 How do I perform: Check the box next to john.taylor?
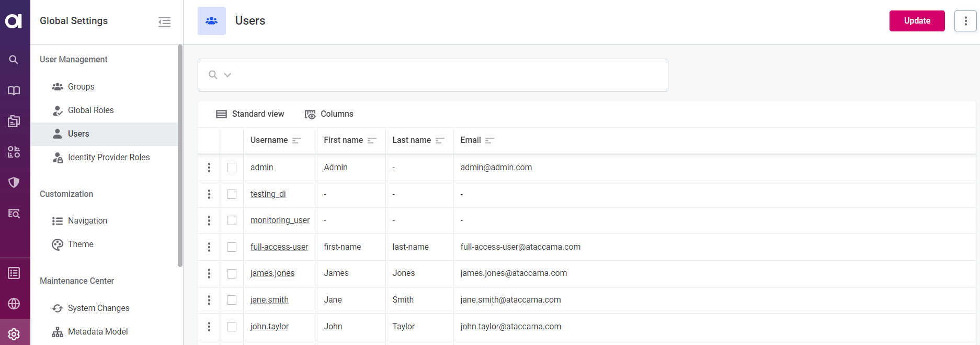coord(232,327)
